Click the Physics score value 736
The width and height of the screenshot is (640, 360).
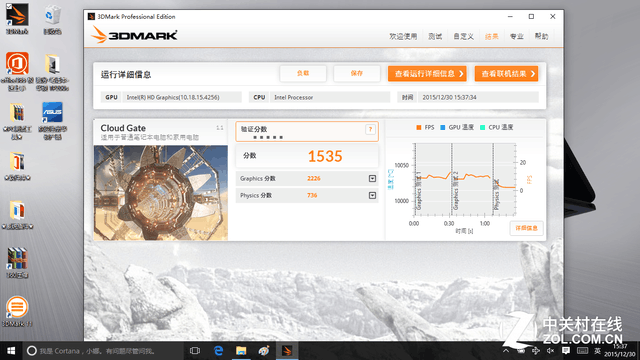(312, 196)
